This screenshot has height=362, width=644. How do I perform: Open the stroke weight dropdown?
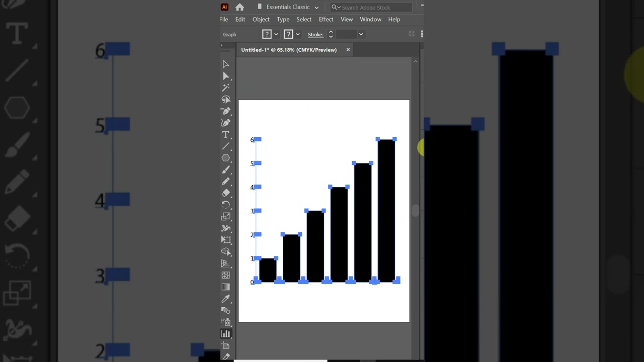(x=361, y=34)
